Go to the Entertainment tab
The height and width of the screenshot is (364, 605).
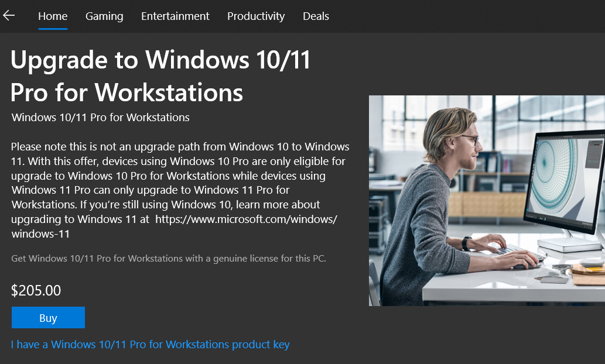pyautogui.click(x=175, y=16)
